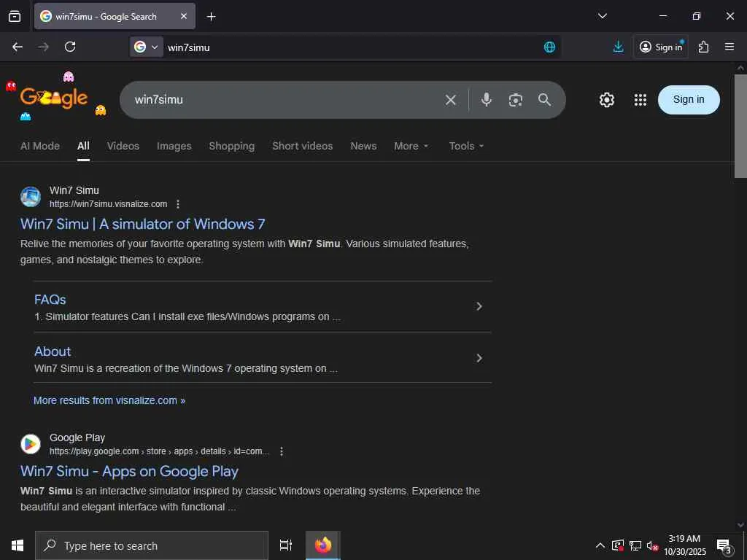Open the search engine selector dropdown
Screen dimensions: 747x560
[x=146, y=47]
